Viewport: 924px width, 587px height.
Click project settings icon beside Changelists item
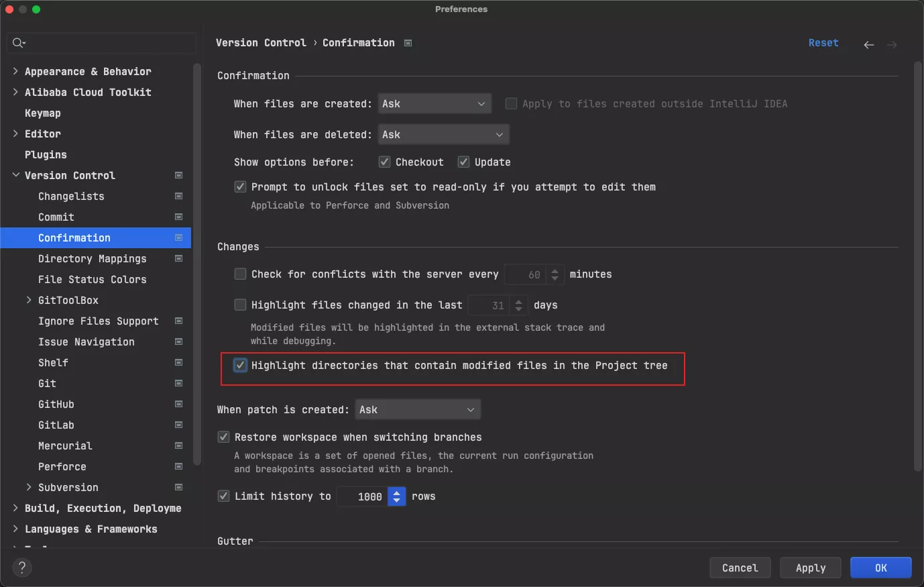click(178, 197)
